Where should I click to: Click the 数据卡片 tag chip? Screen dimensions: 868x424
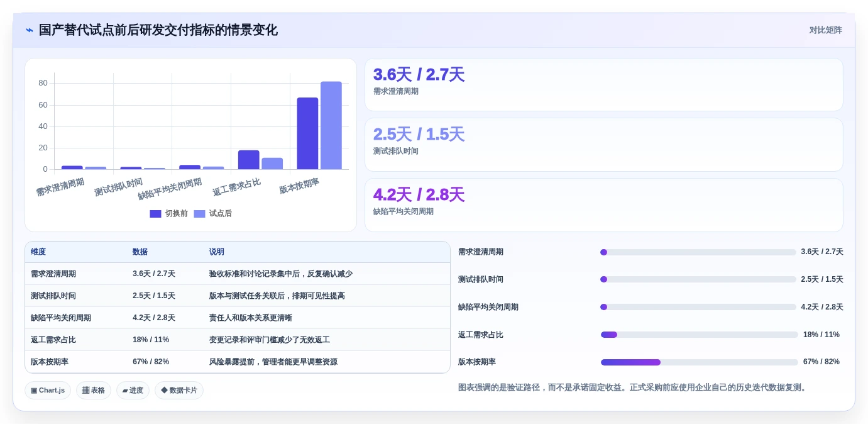click(x=179, y=390)
